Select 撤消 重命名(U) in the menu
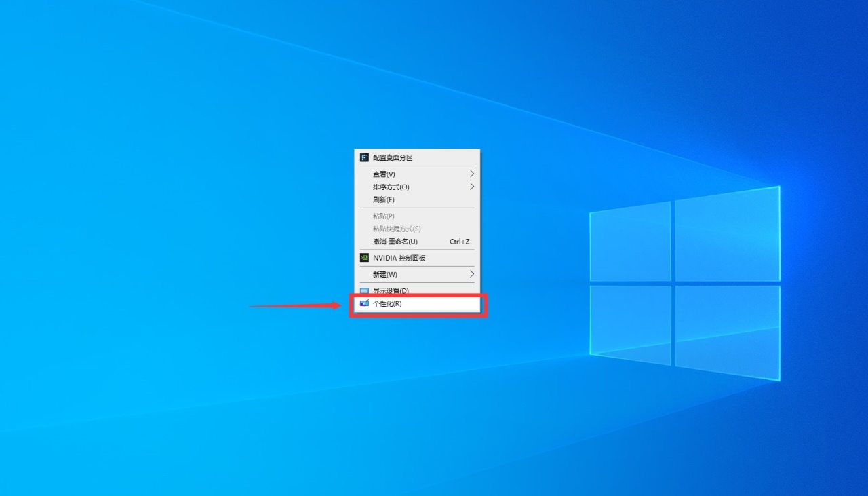The width and height of the screenshot is (868, 496). pos(417,242)
